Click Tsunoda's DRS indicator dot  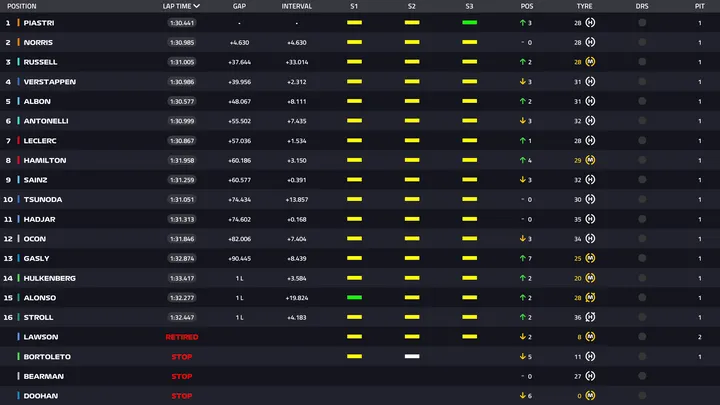[x=642, y=199]
